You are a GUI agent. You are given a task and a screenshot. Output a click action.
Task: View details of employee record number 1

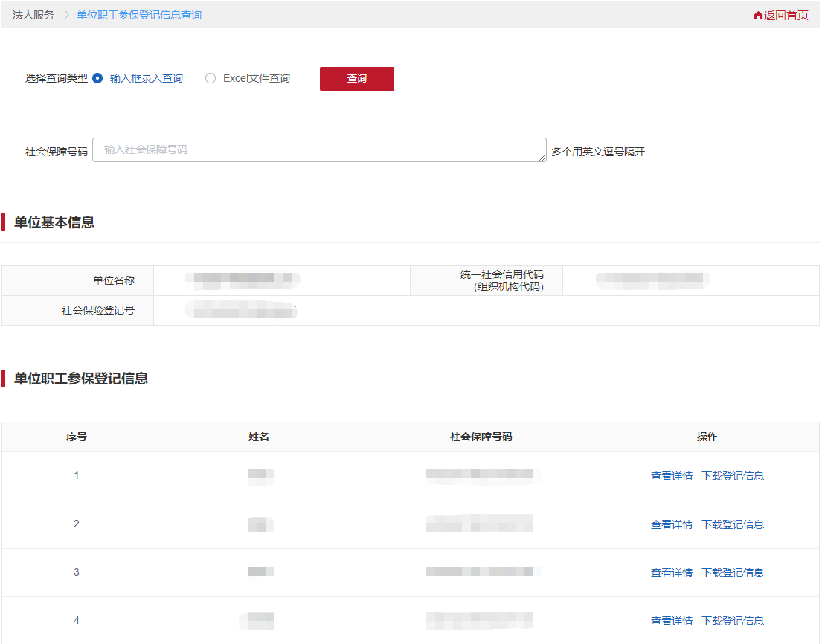coord(670,475)
